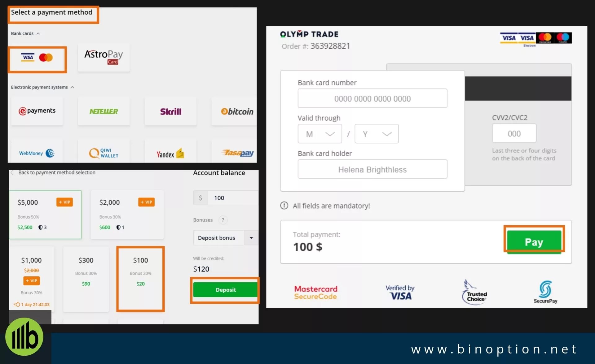Screen dimensions: 595x364
Task: Click Back to payment method selection
Action: pyautogui.click(x=55, y=173)
